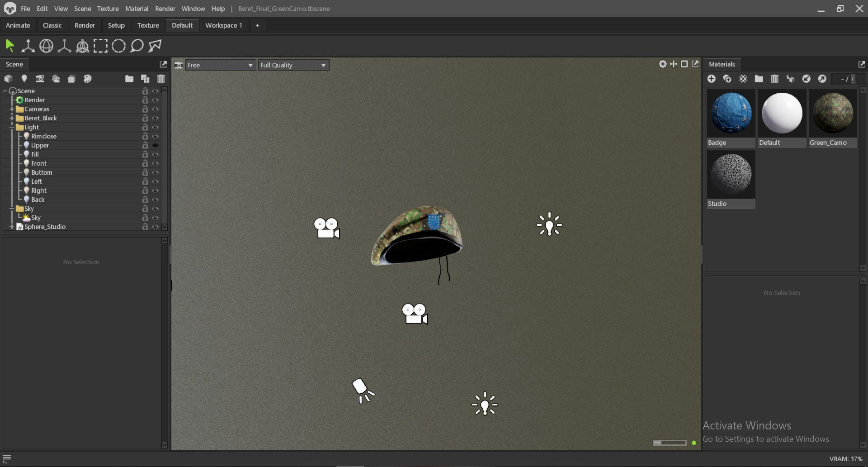This screenshot has height=467, width=868.
Task: Click the cube add-object icon in Scene toolbar
Action: 8,79
